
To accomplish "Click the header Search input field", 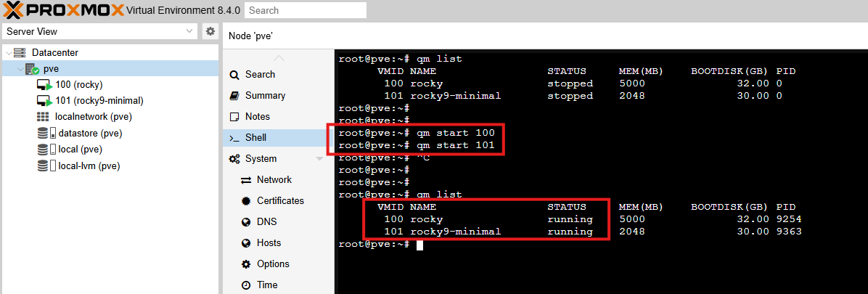I will 305,10.
